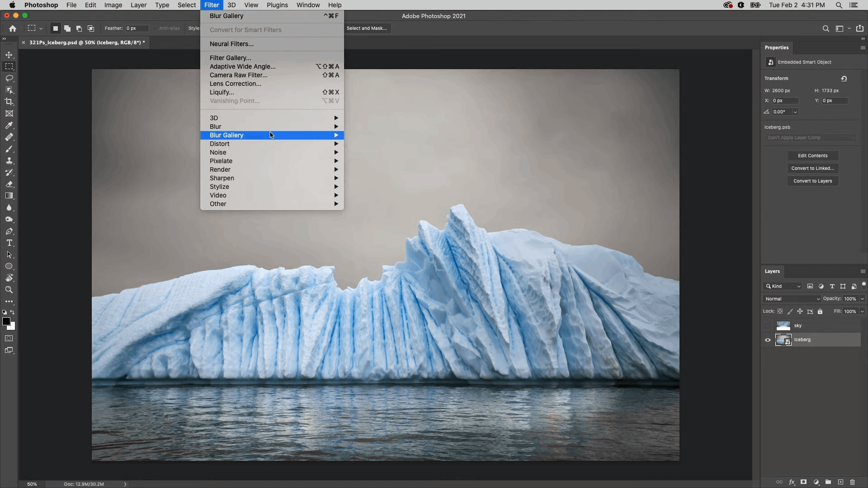The image size is (868, 488).
Task: Select the Horizontal Type tool
Action: click(9, 243)
